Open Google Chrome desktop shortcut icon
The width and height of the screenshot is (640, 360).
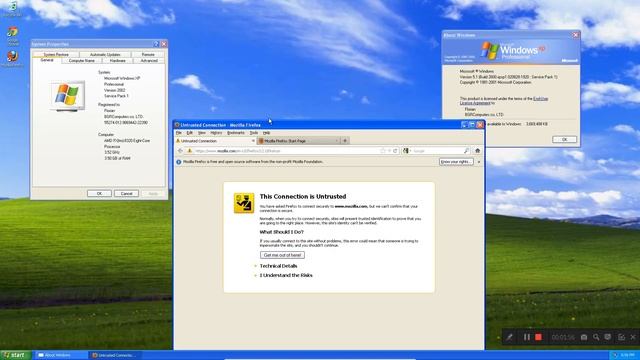coord(12,32)
